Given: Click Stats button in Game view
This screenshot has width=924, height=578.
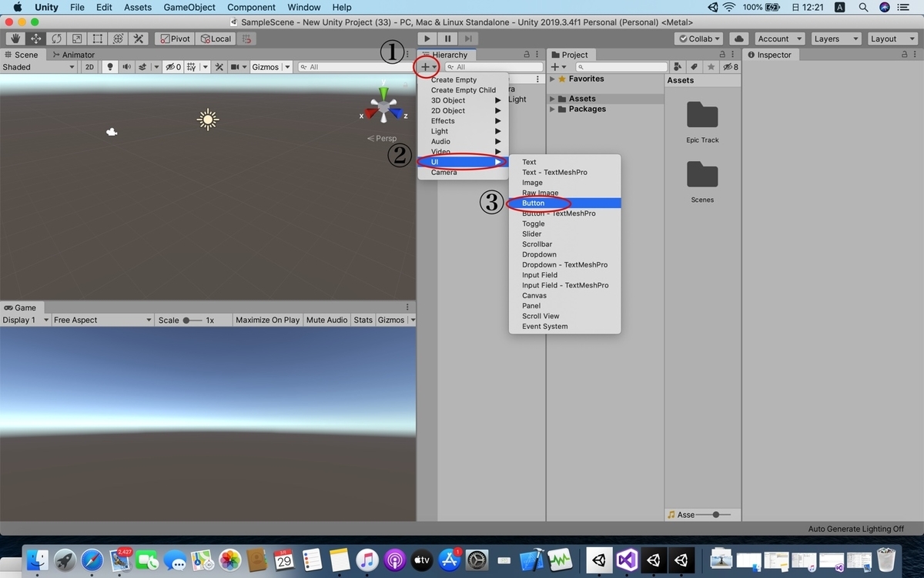Looking at the screenshot, I should pyautogui.click(x=363, y=320).
